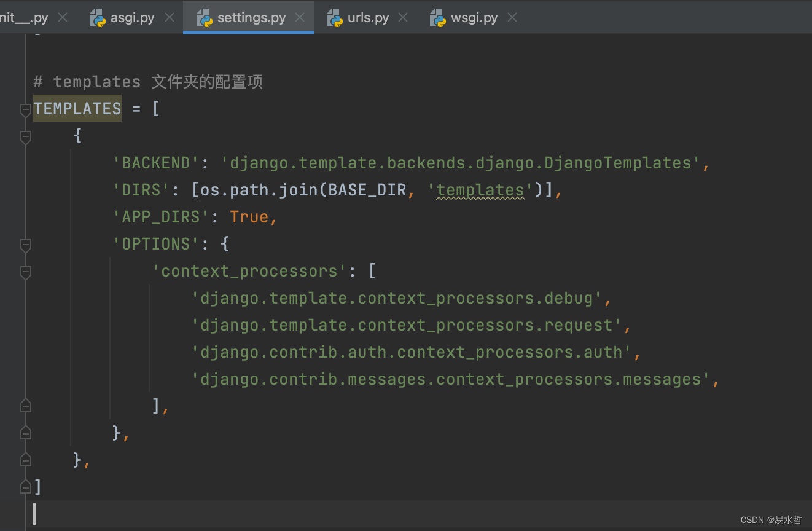This screenshot has height=531, width=812.
Task: Collapse the TEMPLATES list fold marker
Action: pyautogui.click(x=26, y=111)
